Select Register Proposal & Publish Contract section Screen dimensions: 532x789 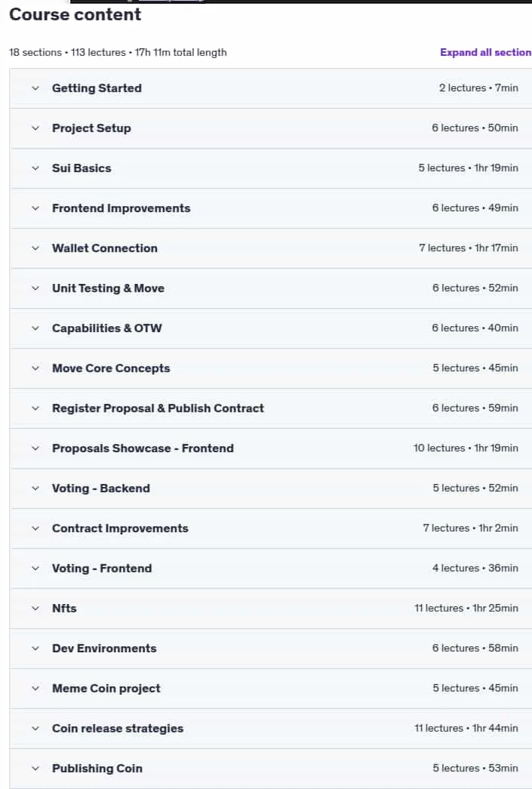tap(158, 408)
